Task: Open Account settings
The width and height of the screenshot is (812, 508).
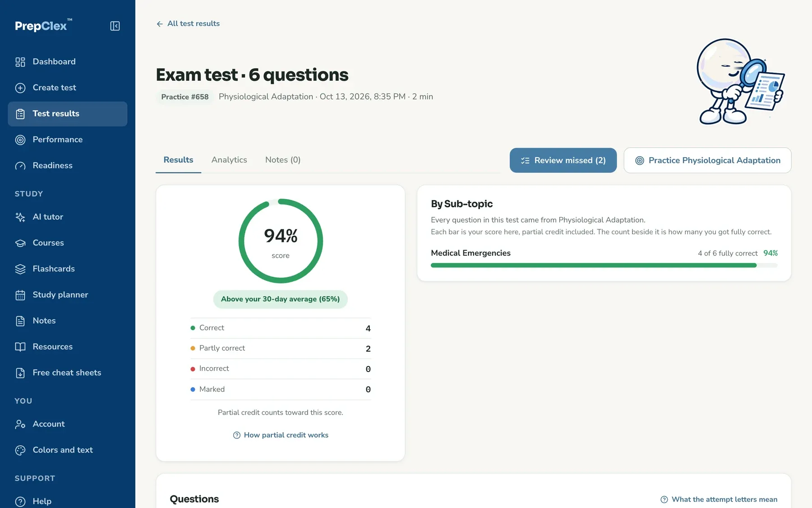Action: click(x=68, y=424)
